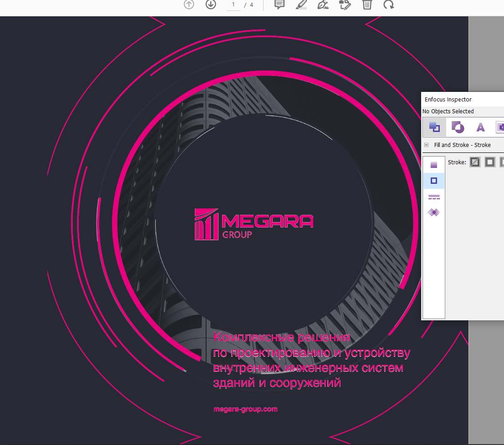Select the solid Fill subcategory icon

[434, 165]
